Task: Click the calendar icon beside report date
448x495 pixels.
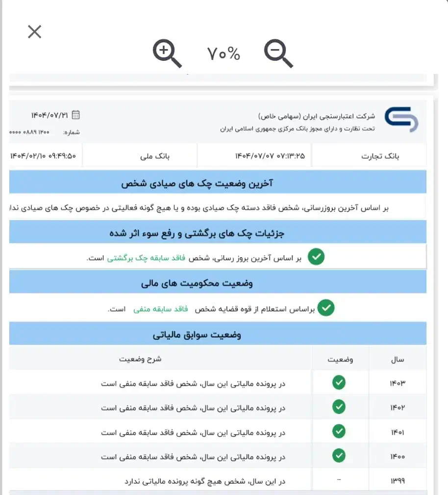Action: pos(76,115)
